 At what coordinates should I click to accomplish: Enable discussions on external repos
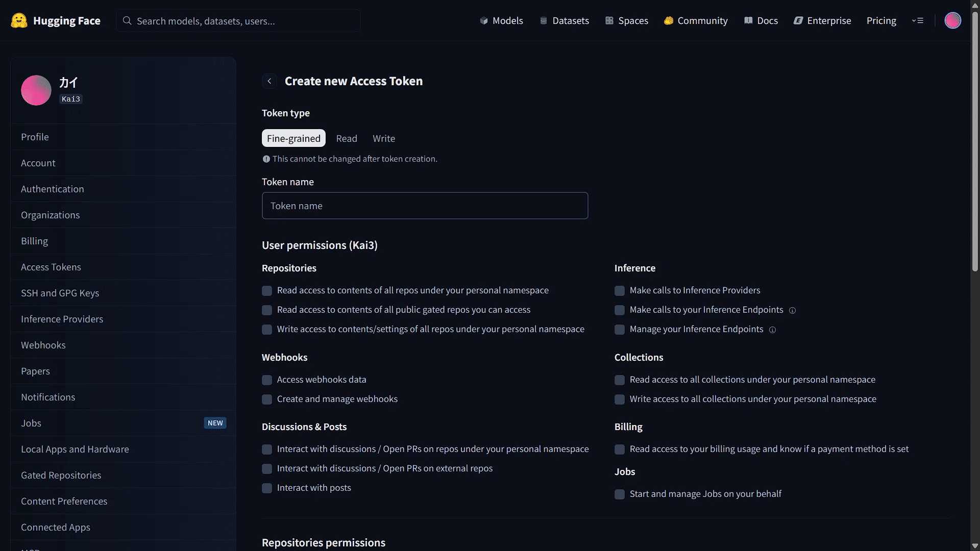(x=267, y=469)
